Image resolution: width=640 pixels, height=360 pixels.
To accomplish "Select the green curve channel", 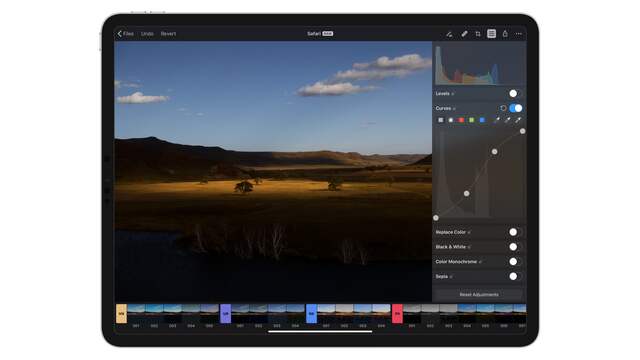I will 471,120.
